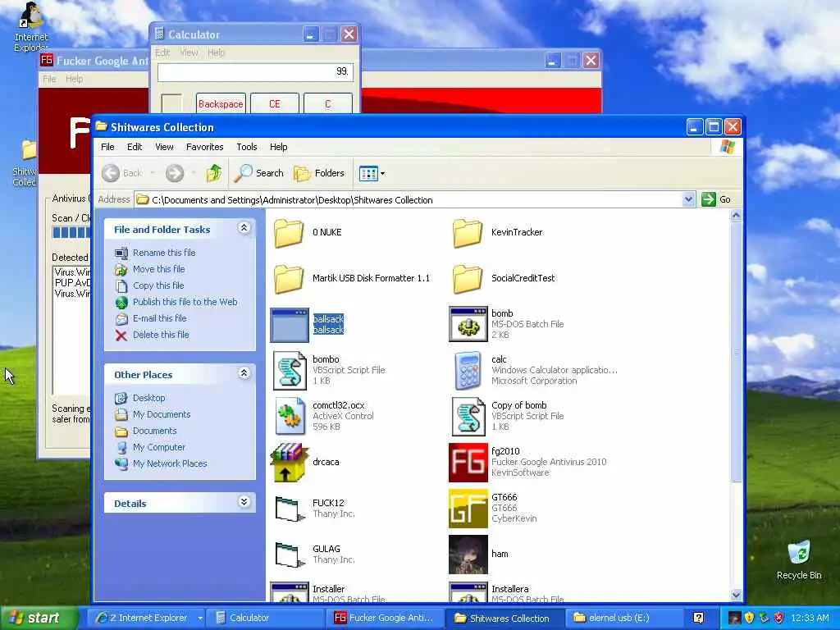Expand the Details panel
Screen dimensions: 840x630
coord(244,502)
